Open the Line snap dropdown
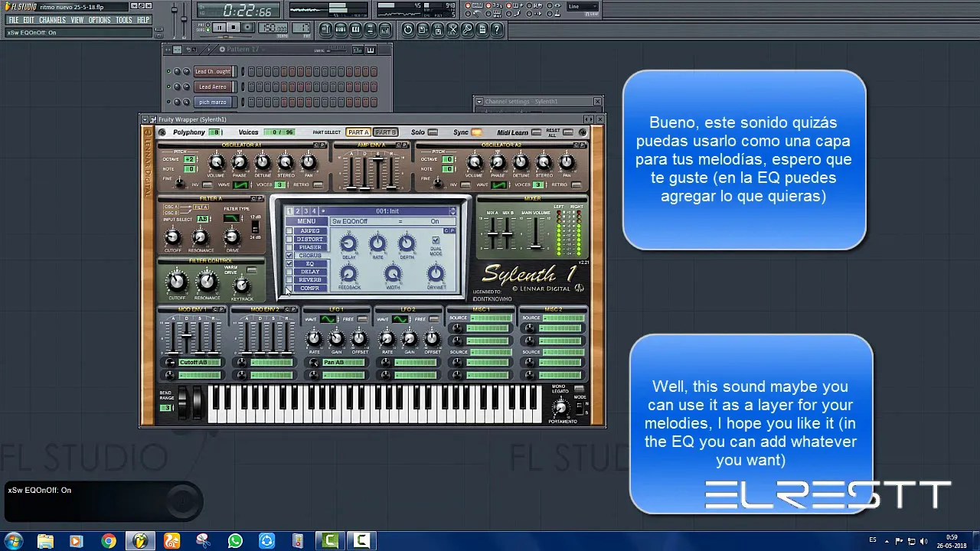The height and width of the screenshot is (551, 980). pyautogui.click(x=582, y=7)
